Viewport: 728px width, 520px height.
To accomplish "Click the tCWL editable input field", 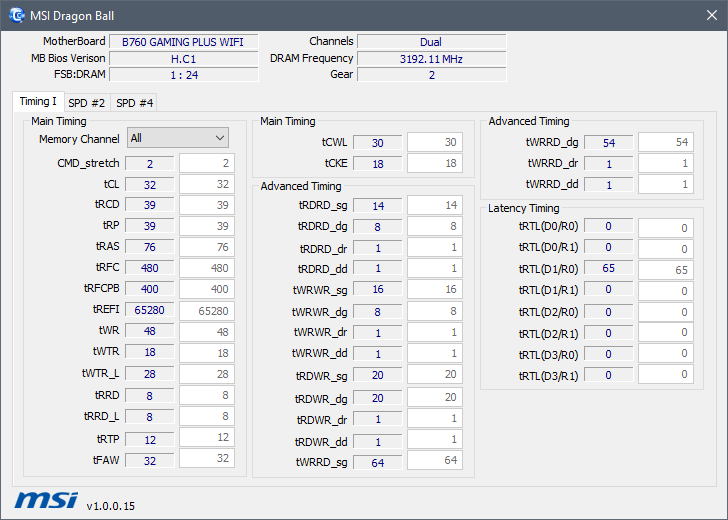I will pos(435,142).
